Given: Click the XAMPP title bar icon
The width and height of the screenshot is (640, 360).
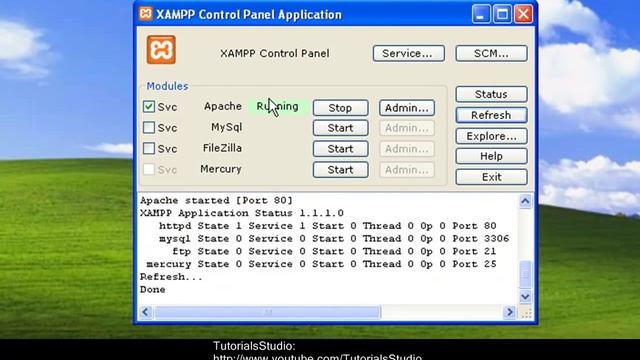Looking at the screenshot, I should pyautogui.click(x=145, y=13).
